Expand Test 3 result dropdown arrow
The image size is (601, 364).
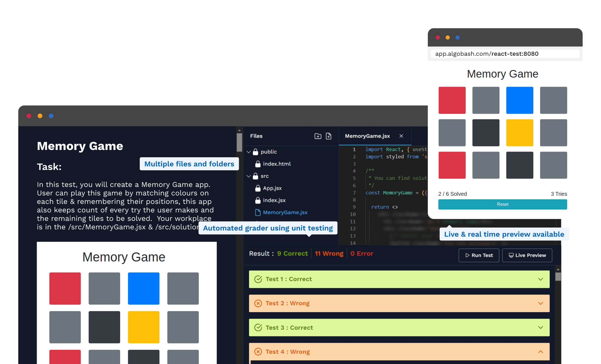pyautogui.click(x=540, y=328)
